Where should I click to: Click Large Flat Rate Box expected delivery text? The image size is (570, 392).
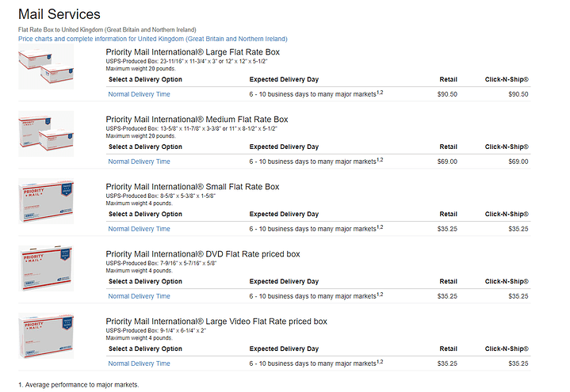316,93
